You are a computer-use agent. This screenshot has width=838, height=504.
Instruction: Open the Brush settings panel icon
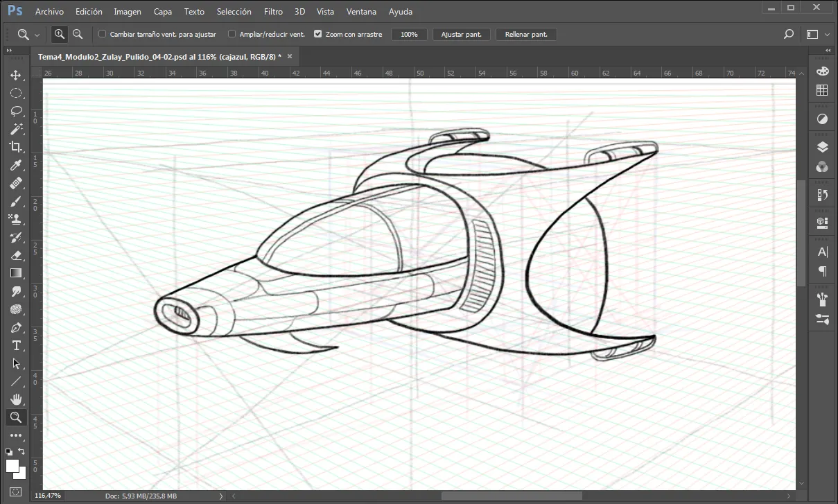(822, 319)
